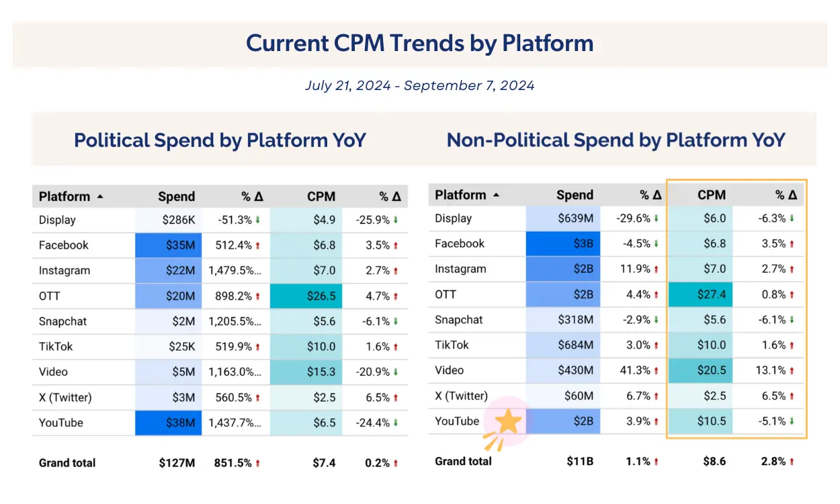Click the teal $27.4 OTT CPM cell

tap(700, 294)
